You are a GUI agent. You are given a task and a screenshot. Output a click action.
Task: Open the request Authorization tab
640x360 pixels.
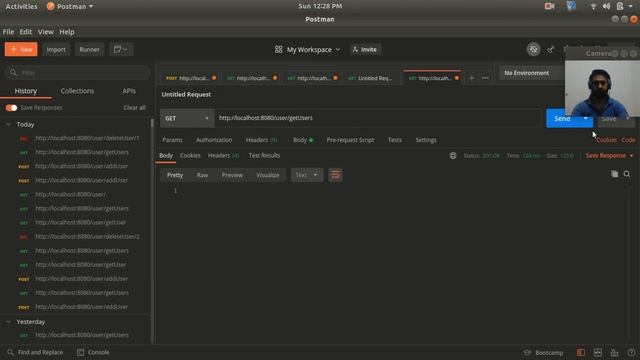click(214, 140)
